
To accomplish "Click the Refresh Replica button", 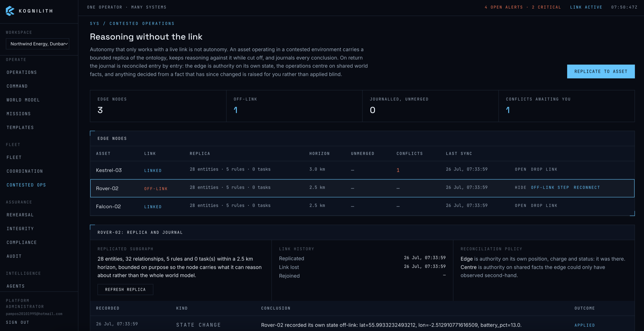I will (125, 289).
